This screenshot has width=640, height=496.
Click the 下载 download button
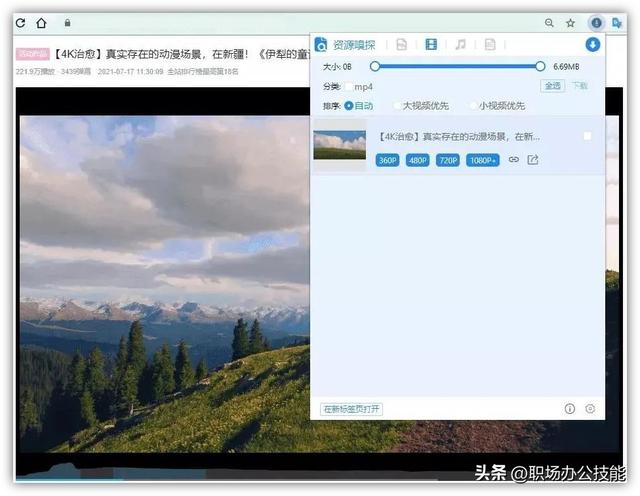tap(579, 86)
